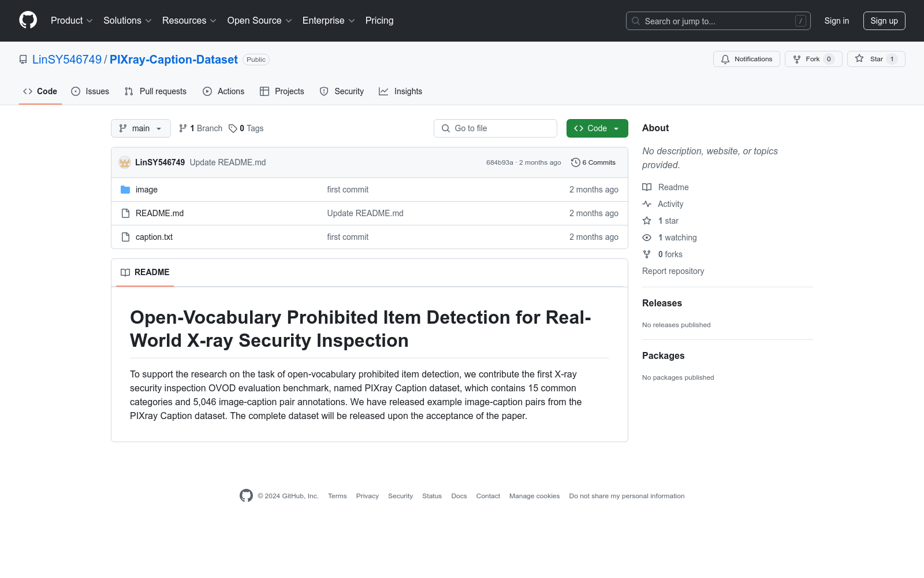Focus the Search or jump to field
The image size is (924, 578).
[x=718, y=21]
